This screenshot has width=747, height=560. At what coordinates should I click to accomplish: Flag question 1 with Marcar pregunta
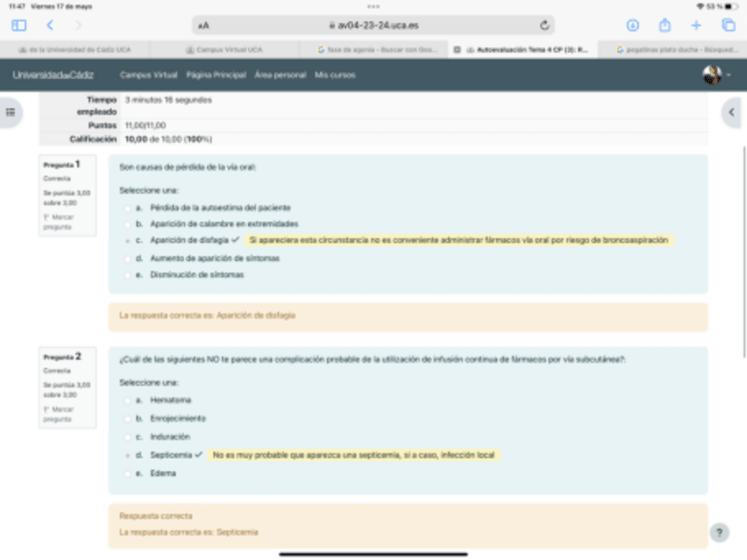pyautogui.click(x=58, y=222)
